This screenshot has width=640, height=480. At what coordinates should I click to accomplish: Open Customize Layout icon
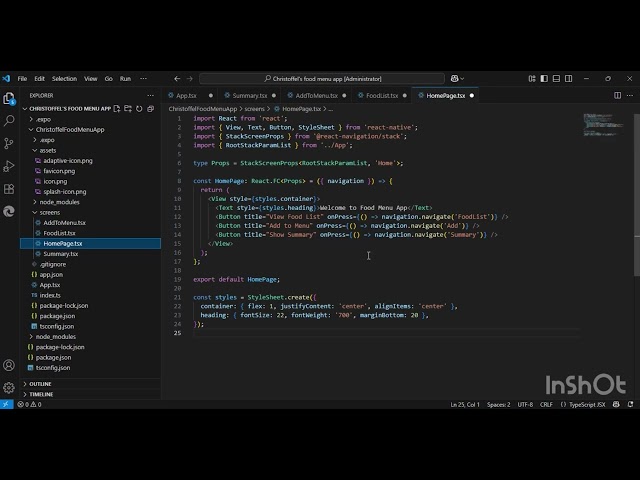tap(532, 78)
